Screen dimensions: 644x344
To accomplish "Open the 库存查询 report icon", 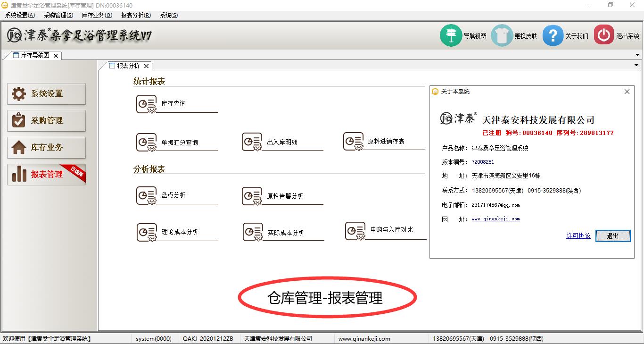I will [x=147, y=104].
